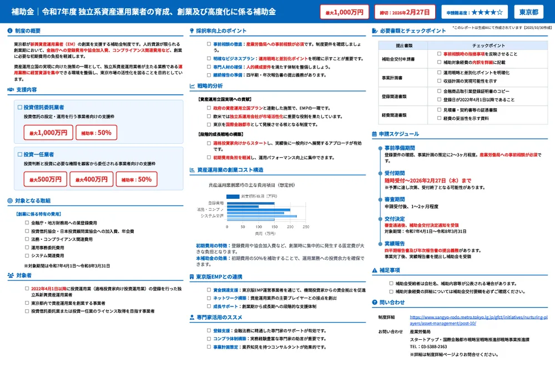Tick the 東京都内で資産運用業を創業する事業者 checkbox
Image resolution: width=555 pixels, height=392 pixels.
click(x=26, y=302)
